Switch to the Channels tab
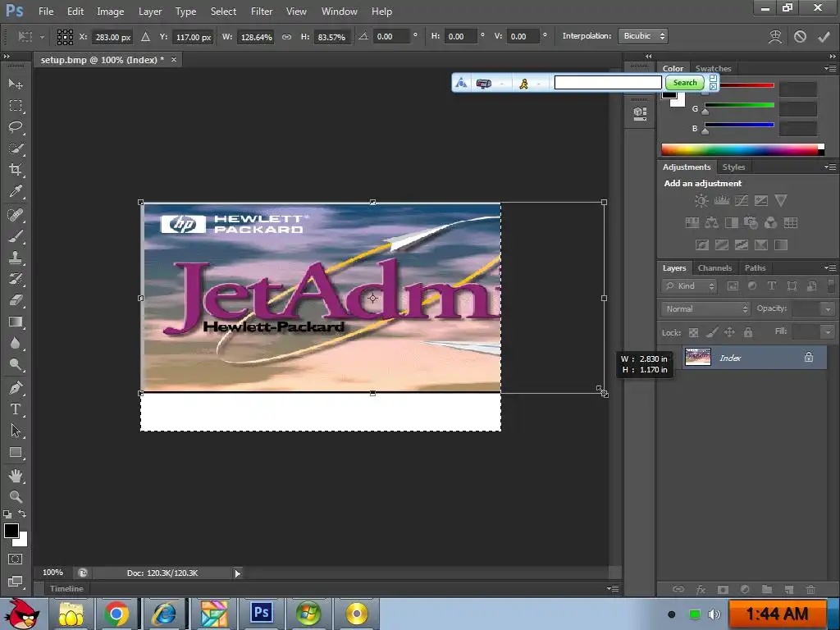840x630 pixels. 714,268
